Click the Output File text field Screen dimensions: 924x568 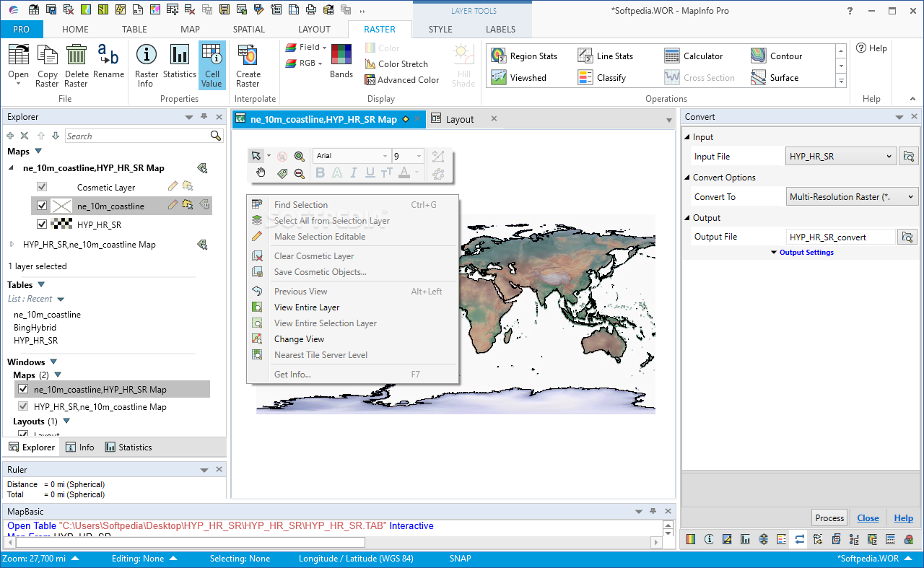pyautogui.click(x=841, y=237)
